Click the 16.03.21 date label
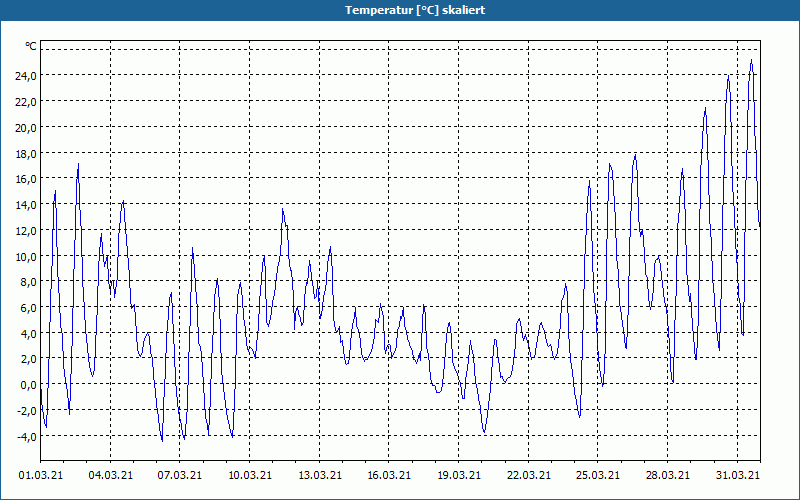 click(389, 475)
